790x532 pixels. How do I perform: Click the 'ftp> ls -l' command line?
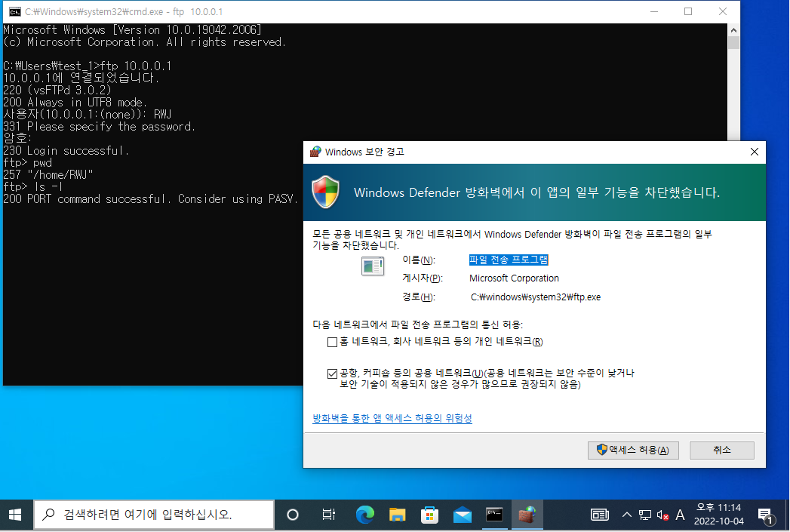(x=32, y=187)
